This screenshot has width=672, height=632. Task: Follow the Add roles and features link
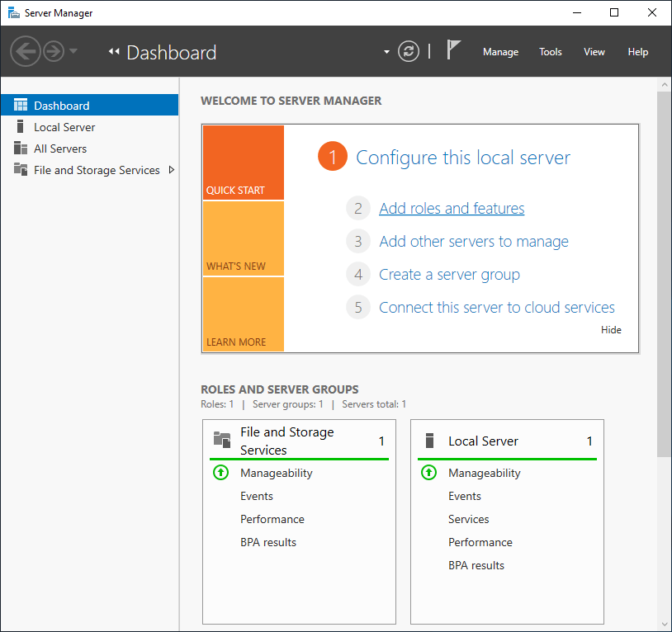pos(451,208)
